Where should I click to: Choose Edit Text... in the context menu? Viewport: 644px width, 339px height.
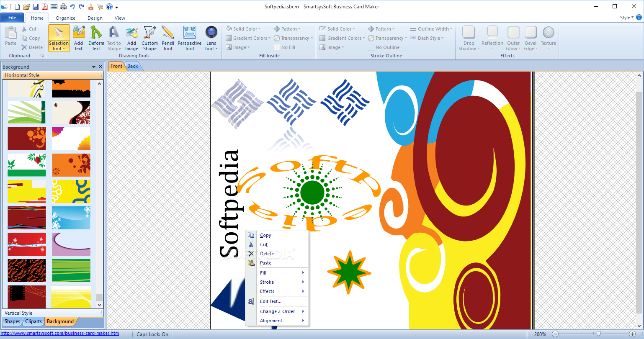tap(277, 301)
